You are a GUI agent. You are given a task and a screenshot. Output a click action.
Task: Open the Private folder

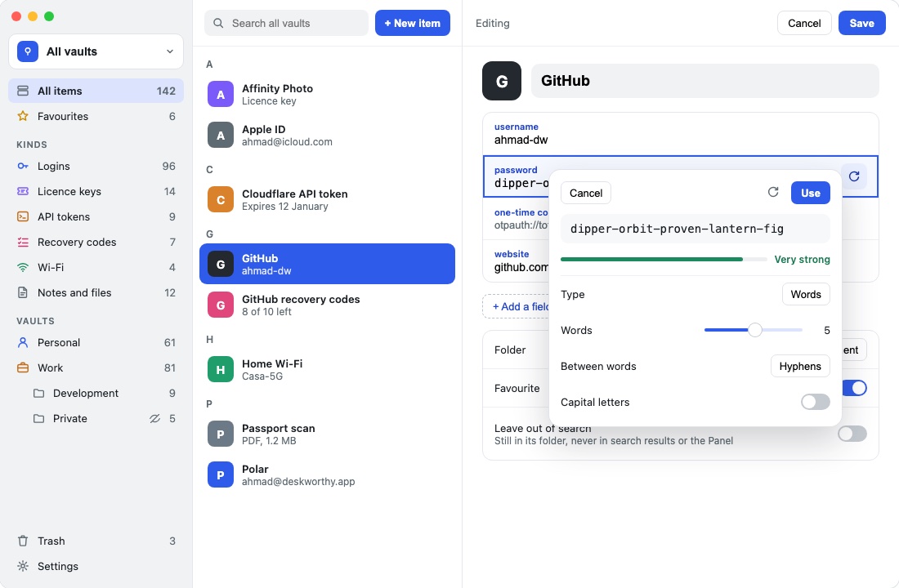tap(96, 418)
